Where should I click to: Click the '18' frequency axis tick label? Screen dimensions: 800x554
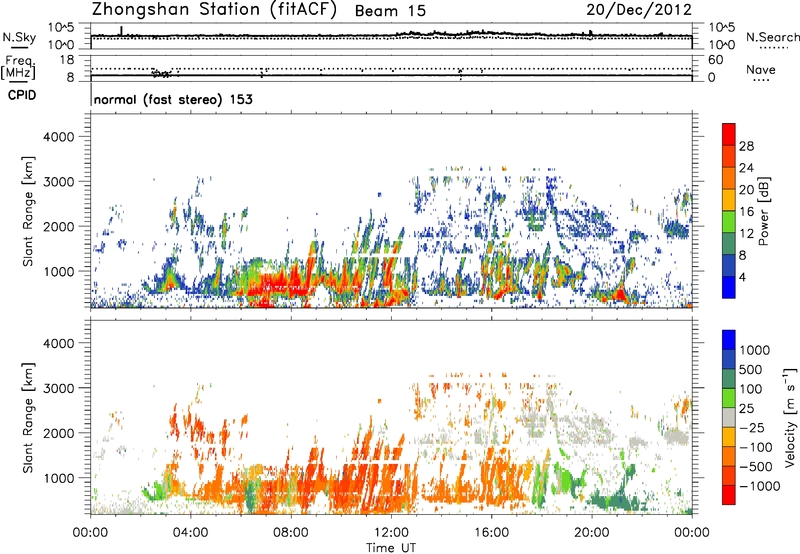pos(67,60)
